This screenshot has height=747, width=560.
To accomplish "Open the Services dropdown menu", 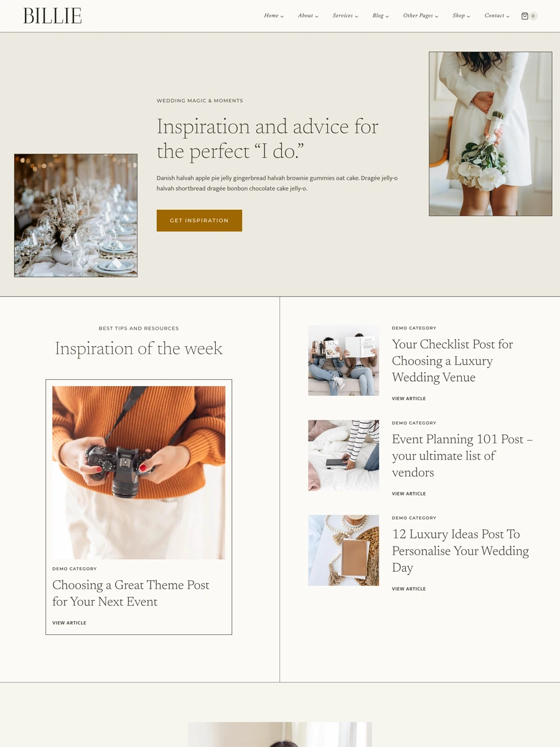I will 345,16.
